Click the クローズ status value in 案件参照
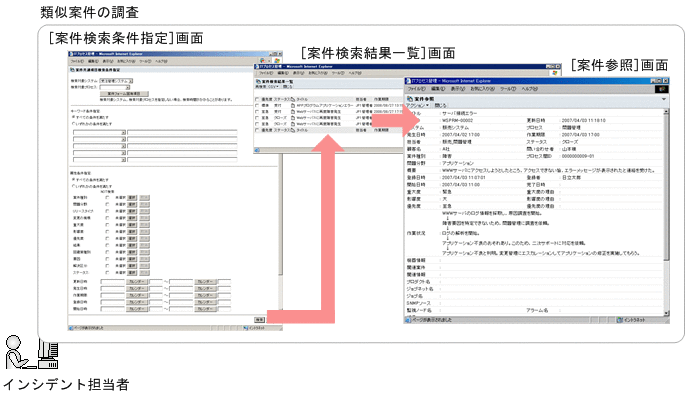Viewport: 687px width, 396px height. [x=570, y=142]
